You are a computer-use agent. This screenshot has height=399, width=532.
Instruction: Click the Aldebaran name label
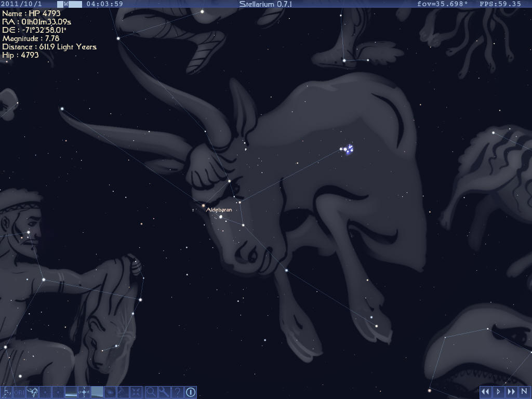coord(219,210)
